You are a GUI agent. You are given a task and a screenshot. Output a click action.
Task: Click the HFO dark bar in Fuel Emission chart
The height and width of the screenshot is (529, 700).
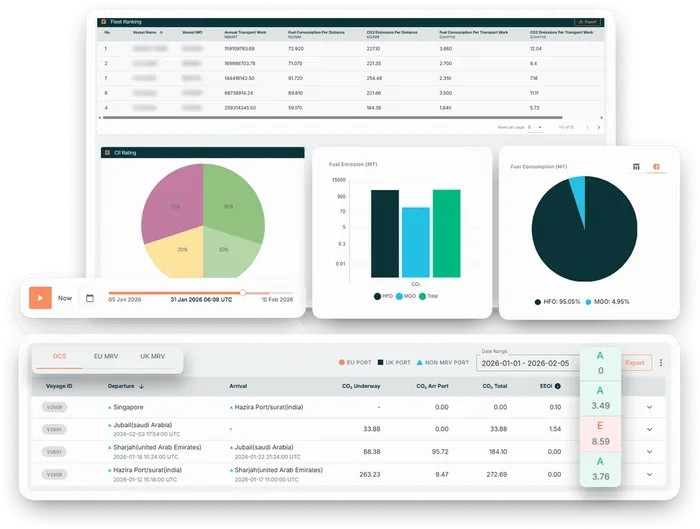(x=385, y=234)
